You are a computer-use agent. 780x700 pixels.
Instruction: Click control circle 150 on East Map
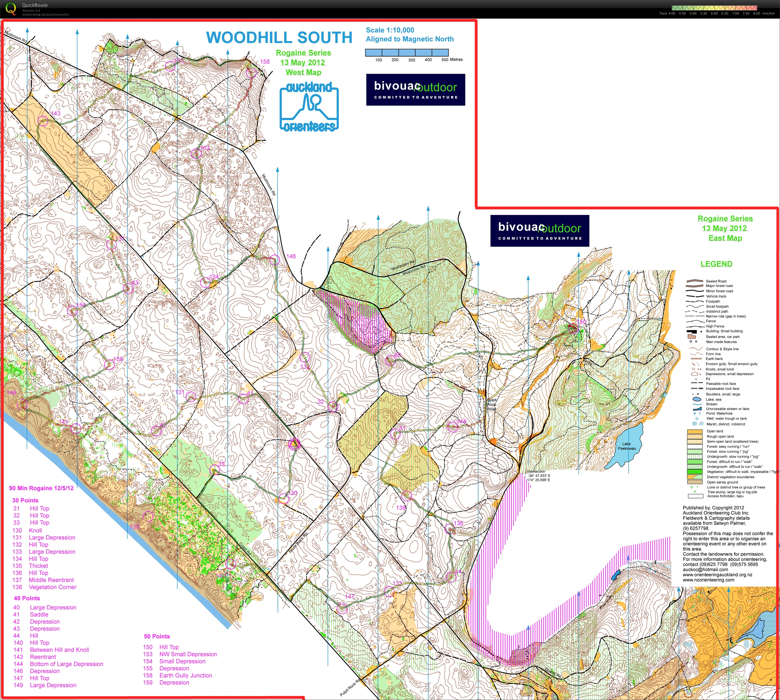click(x=573, y=328)
